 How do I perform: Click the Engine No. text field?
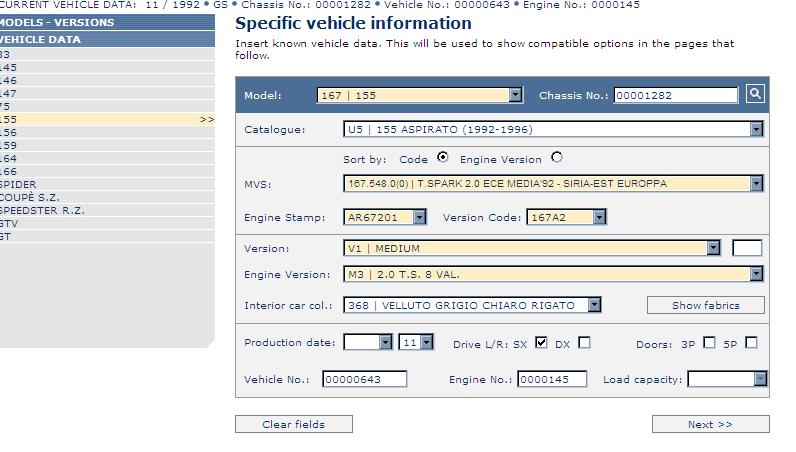click(x=551, y=379)
